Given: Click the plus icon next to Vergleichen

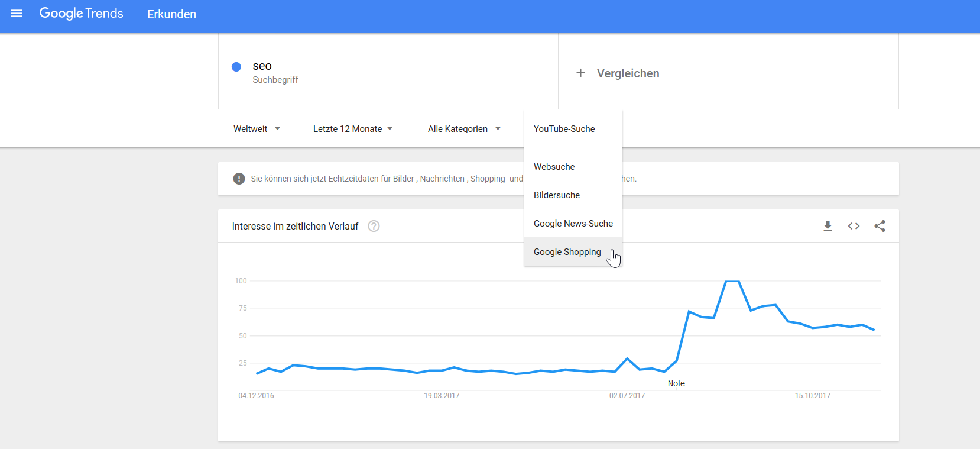Looking at the screenshot, I should [x=580, y=73].
